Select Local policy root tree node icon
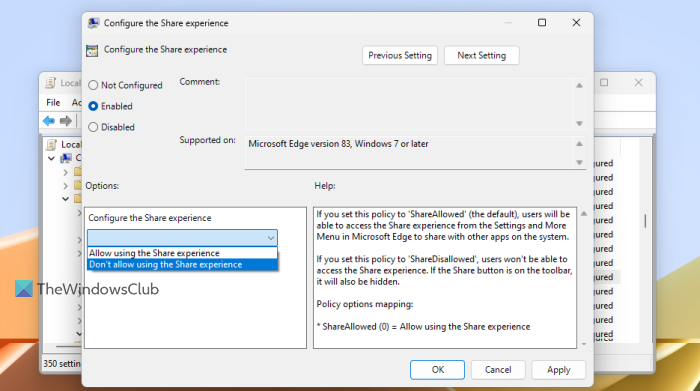 52,144
